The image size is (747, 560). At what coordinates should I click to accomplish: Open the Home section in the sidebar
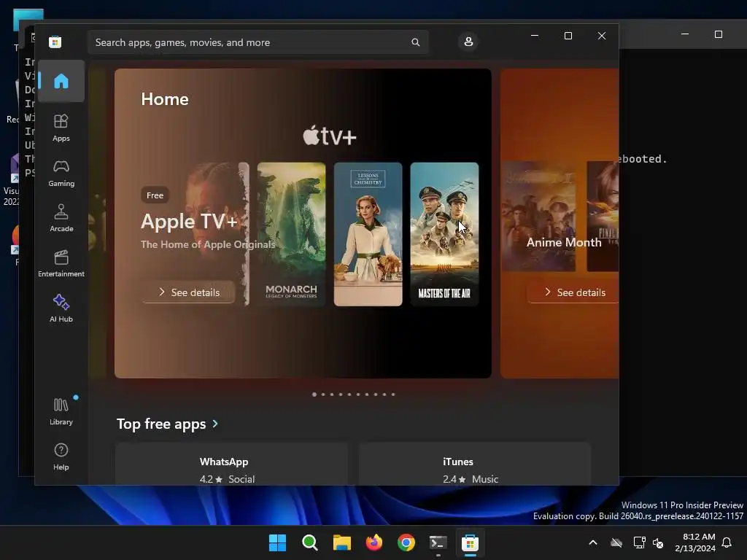[61, 81]
